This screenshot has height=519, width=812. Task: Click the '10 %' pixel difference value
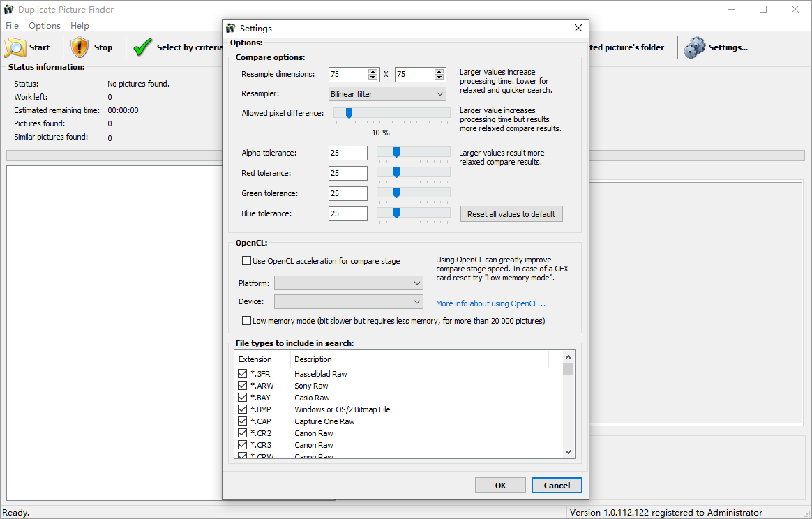(x=381, y=133)
